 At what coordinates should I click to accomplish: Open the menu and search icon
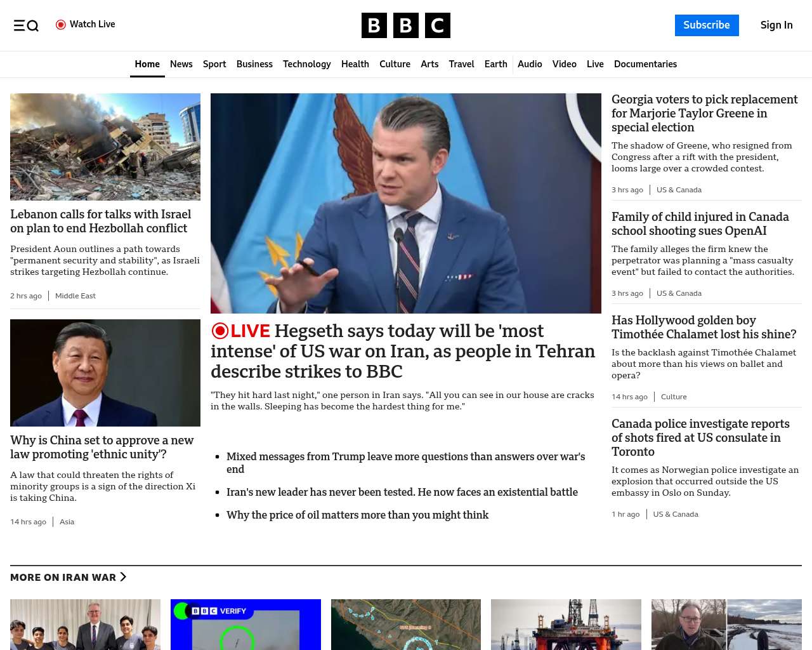26,25
